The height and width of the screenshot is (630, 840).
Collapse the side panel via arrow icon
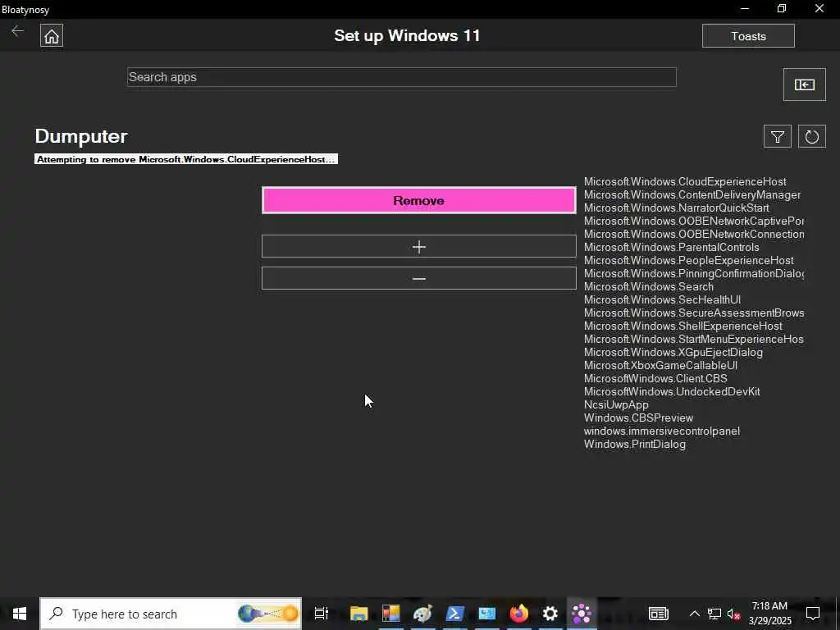pyautogui.click(x=804, y=84)
